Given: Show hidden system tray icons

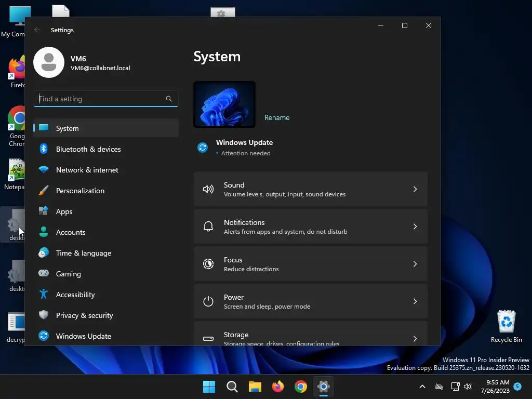Looking at the screenshot, I should click(422, 387).
